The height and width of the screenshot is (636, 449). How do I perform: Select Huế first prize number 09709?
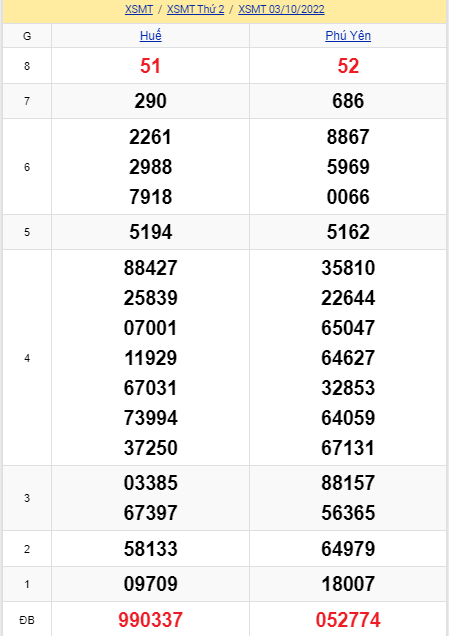150,584
